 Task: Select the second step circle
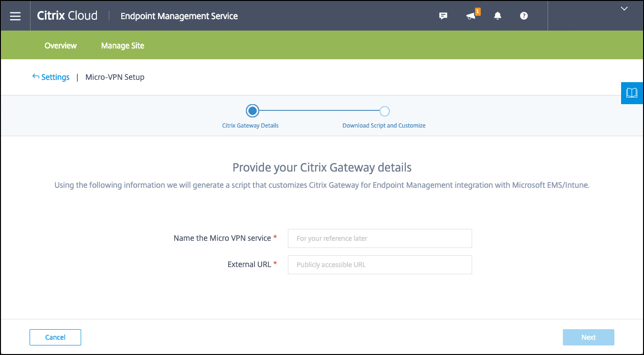tap(385, 111)
